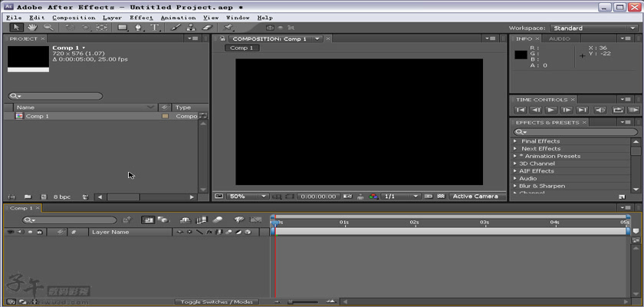644x307 pixels.
Task: Expand the Animation Presets category
Action: point(515,156)
